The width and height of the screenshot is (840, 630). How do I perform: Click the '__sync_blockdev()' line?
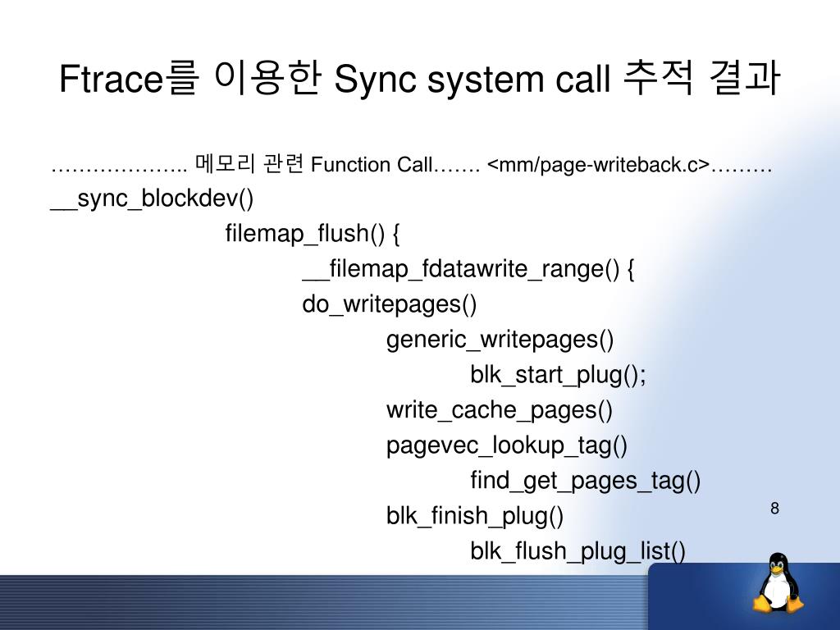tap(152, 199)
